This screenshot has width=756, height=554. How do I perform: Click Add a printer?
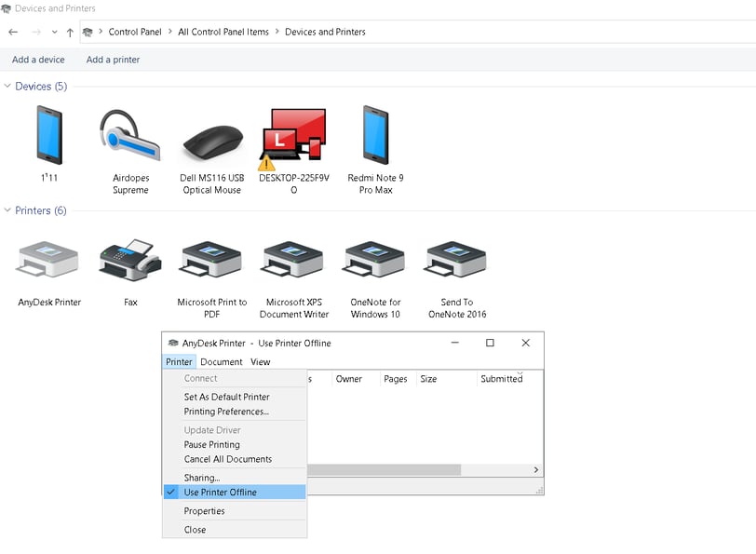pyautogui.click(x=113, y=60)
